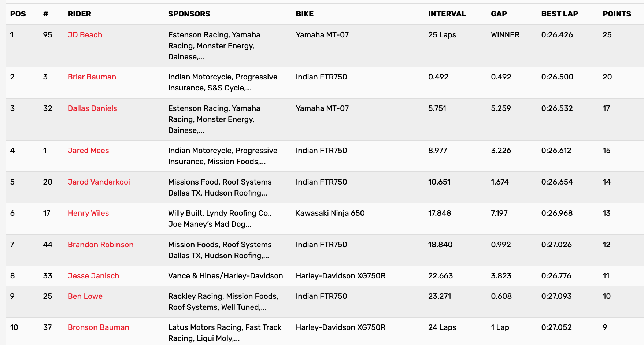Click the POS column header
The width and height of the screenshot is (644, 345).
[x=18, y=14]
